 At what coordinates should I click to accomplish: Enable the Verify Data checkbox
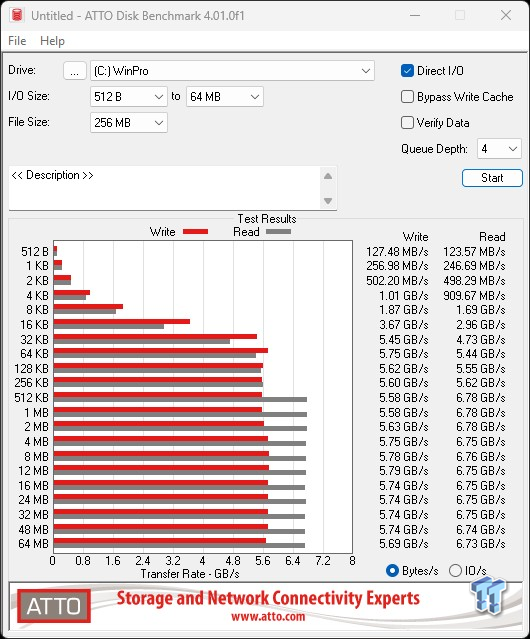pos(407,123)
